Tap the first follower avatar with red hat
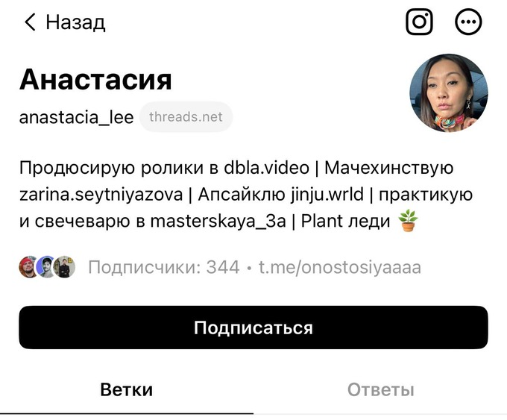Screen dimensions: 507x420 (28, 267)
